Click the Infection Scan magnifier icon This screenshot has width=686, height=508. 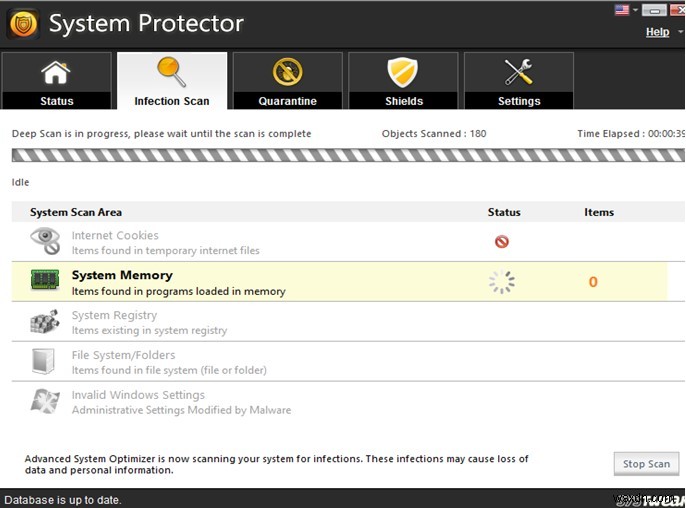point(172,72)
